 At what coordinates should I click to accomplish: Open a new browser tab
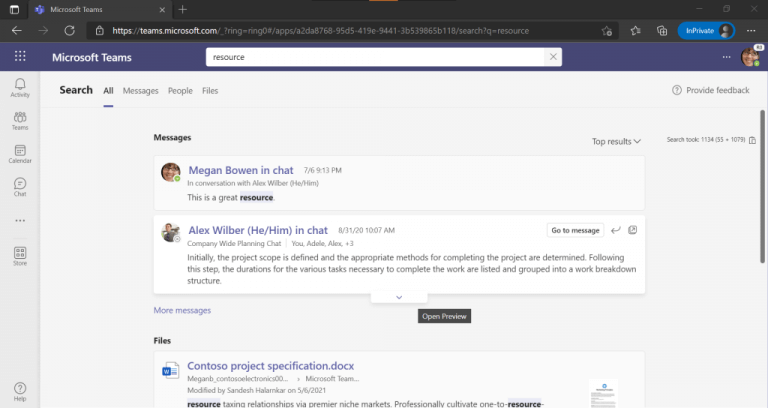(x=183, y=9)
